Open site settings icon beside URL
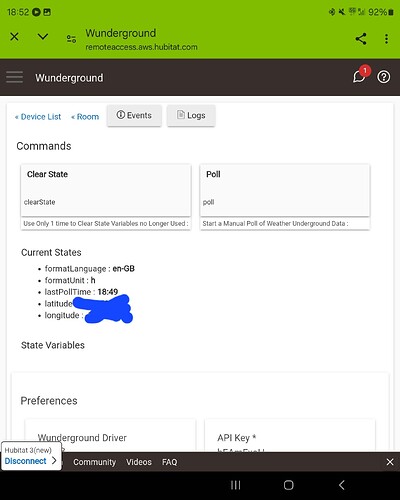This screenshot has width=400, height=500. click(x=71, y=39)
